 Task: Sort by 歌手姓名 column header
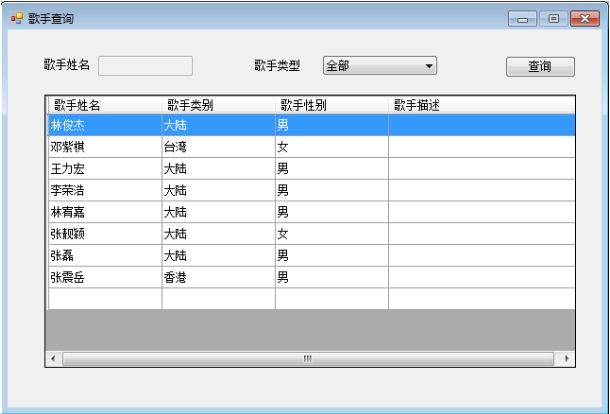tap(105, 105)
